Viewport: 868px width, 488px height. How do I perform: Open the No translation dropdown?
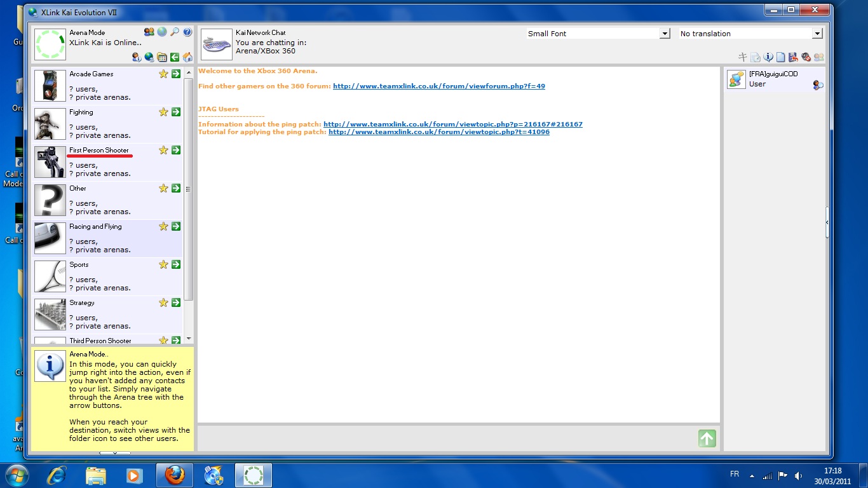(x=750, y=34)
